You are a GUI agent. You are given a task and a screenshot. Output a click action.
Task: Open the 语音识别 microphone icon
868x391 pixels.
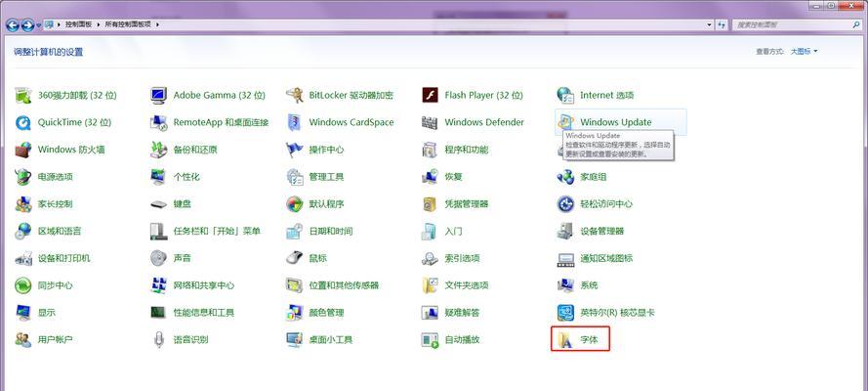[159, 339]
